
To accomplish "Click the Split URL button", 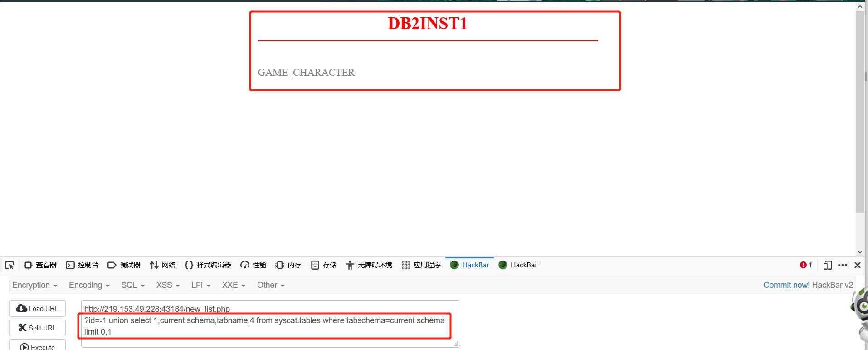I will click(37, 328).
